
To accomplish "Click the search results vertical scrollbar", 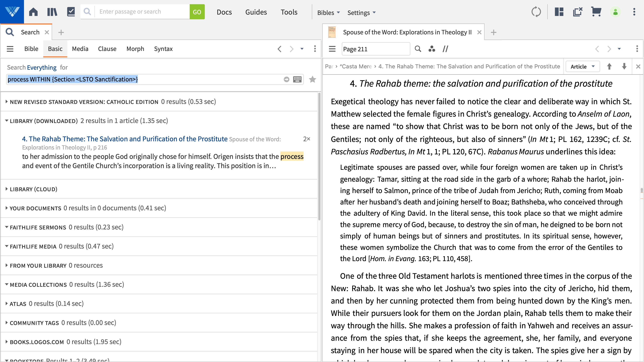I will [x=319, y=157].
